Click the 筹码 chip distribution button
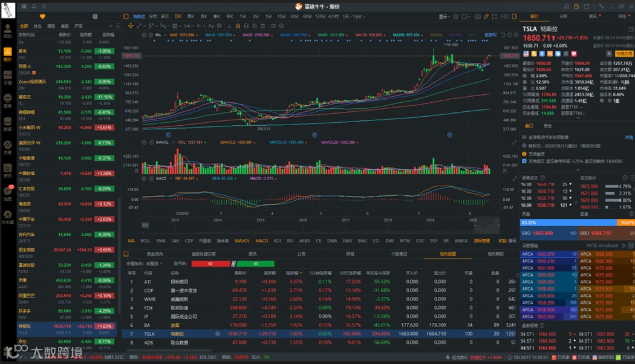Image resolution: width=635 pixels, height=364 pixels. tap(513, 241)
